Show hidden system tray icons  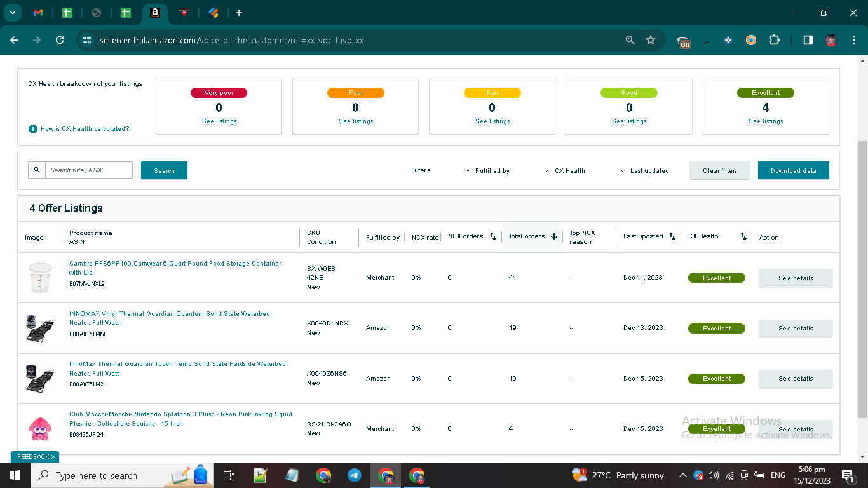[x=683, y=475]
